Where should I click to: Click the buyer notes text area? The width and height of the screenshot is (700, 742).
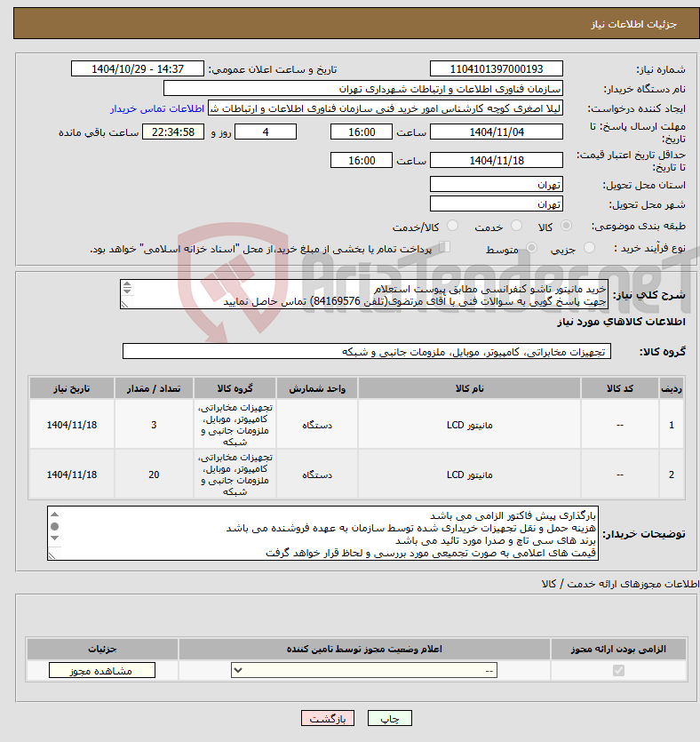click(x=322, y=533)
